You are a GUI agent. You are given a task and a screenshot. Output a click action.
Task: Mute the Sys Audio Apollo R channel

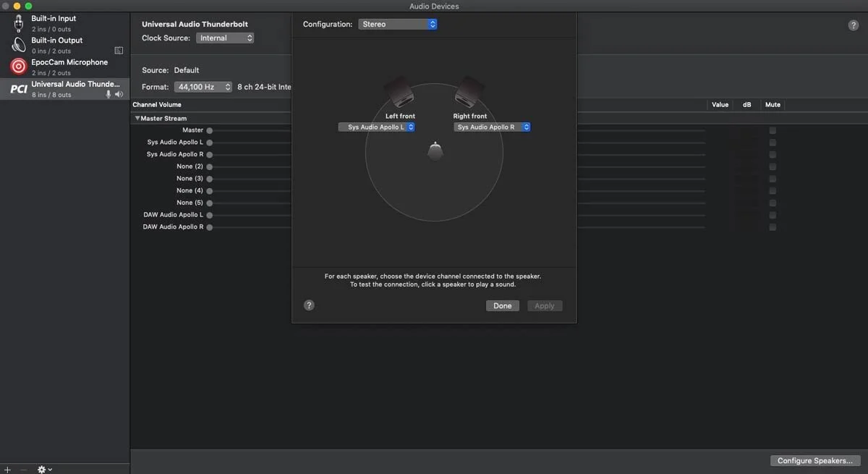click(x=773, y=155)
